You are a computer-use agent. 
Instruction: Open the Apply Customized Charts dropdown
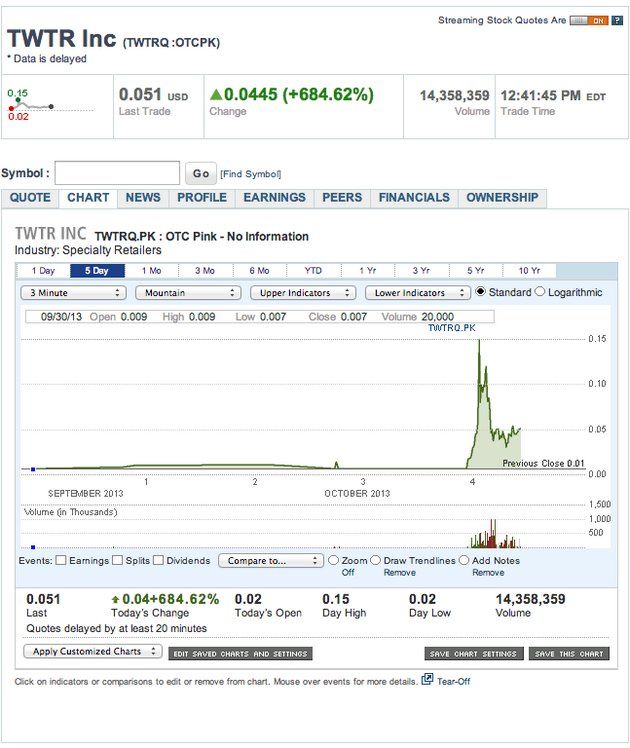pos(93,651)
